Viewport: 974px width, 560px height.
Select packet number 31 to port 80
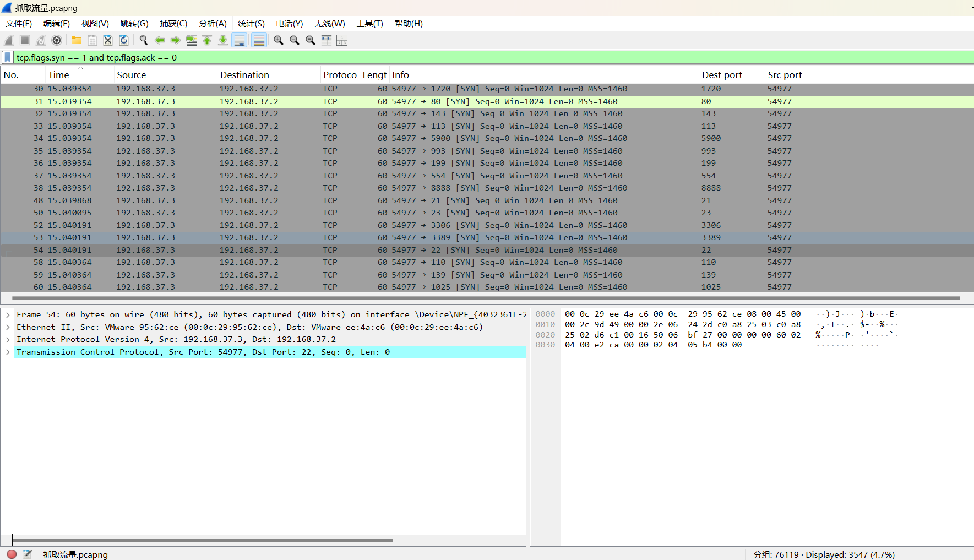pos(487,101)
